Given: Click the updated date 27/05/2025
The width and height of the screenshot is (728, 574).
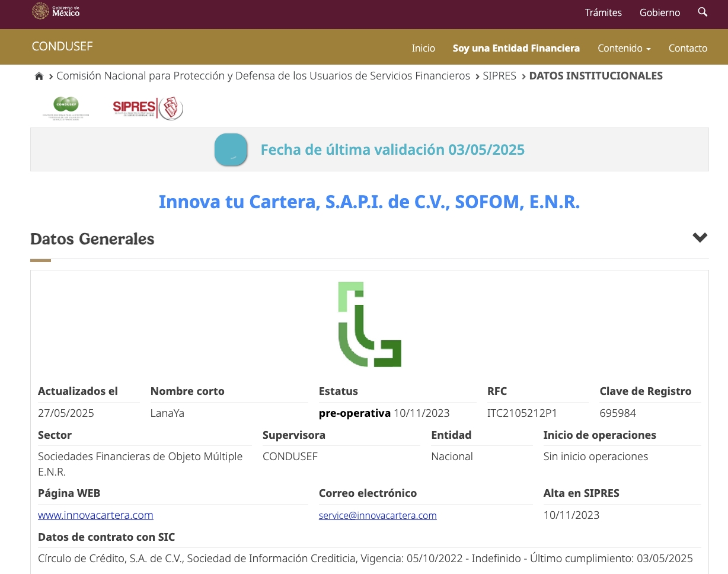Looking at the screenshot, I should (x=66, y=413).
